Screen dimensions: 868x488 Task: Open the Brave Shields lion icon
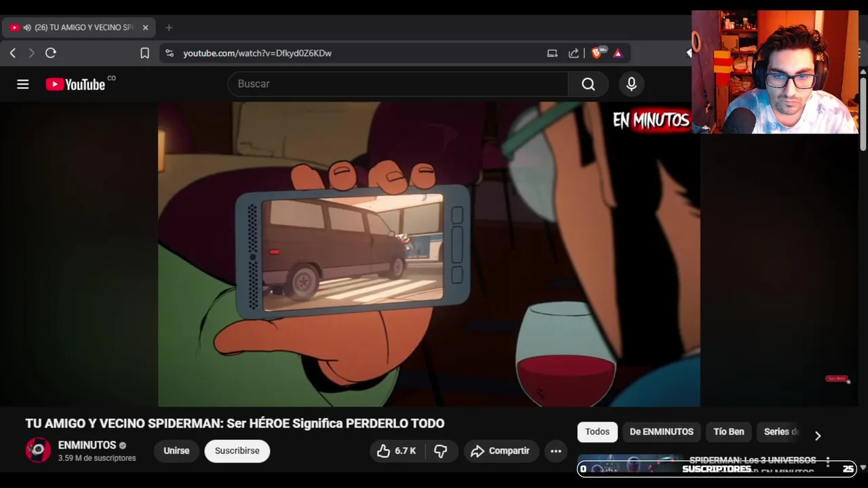point(597,53)
